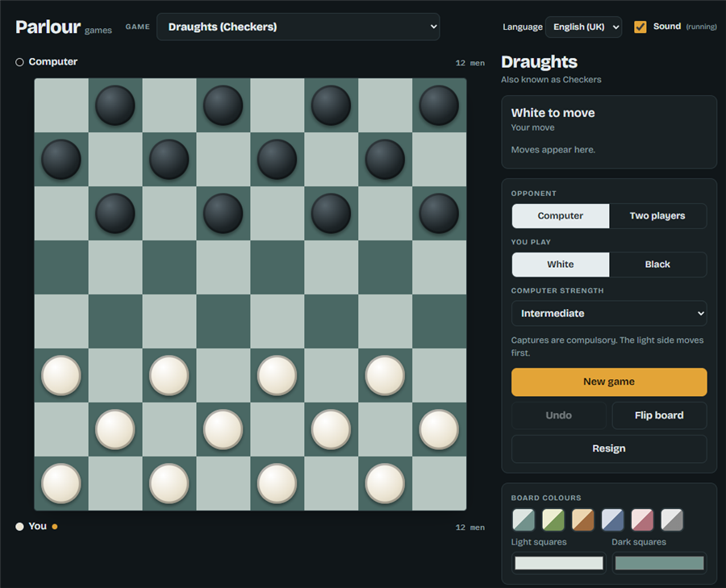Select third white man from left in bottom row
726x588 pixels.
[x=277, y=483]
